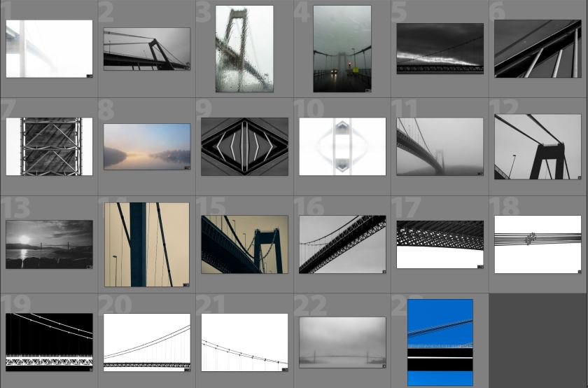Select the blue sky bridge photo
Screen dimensions: 588x388
click(440, 342)
